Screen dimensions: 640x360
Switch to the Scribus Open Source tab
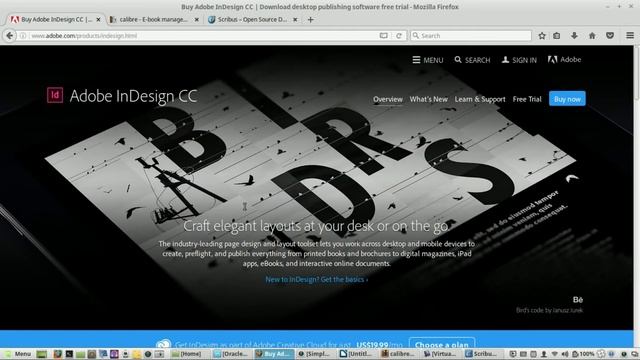pyautogui.click(x=252, y=20)
